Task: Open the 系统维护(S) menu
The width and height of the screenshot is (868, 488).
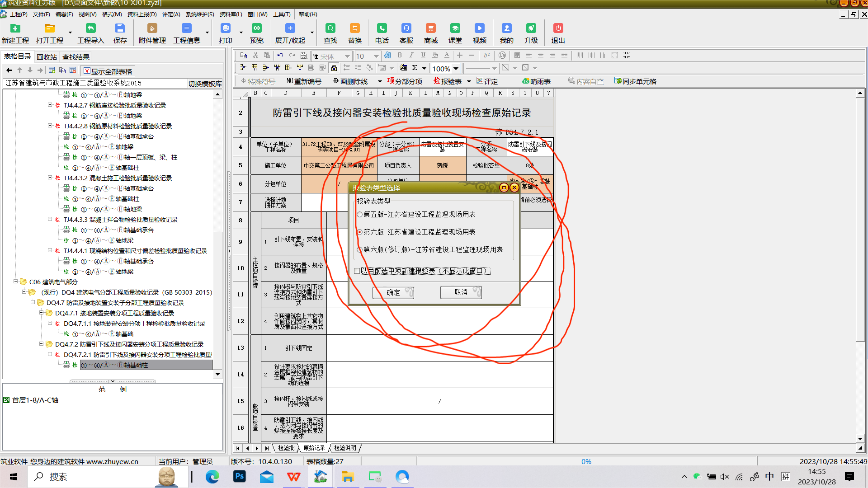Action: pos(200,14)
